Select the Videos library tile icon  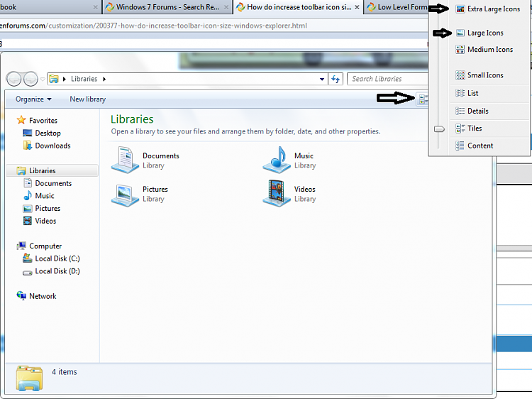coord(277,193)
